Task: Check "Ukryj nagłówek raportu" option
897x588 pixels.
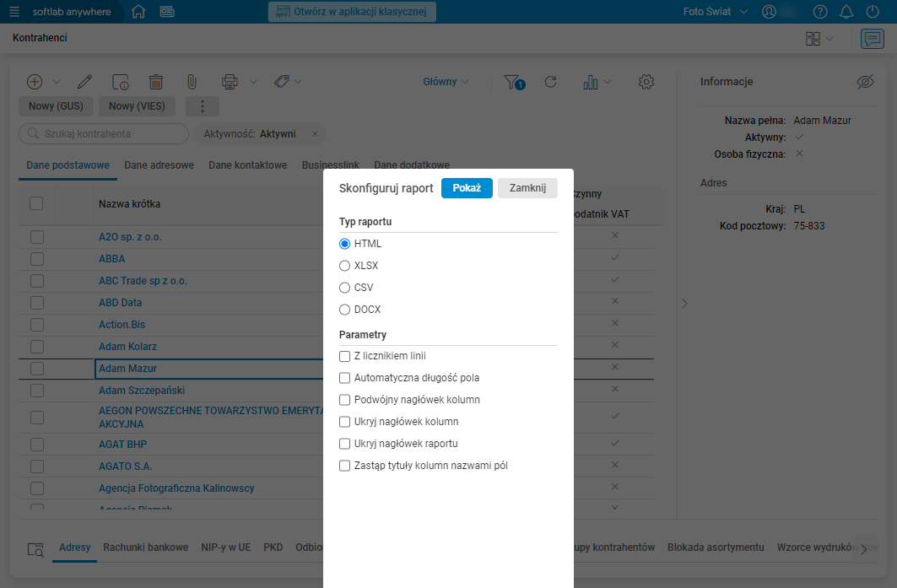Action: tap(344, 444)
